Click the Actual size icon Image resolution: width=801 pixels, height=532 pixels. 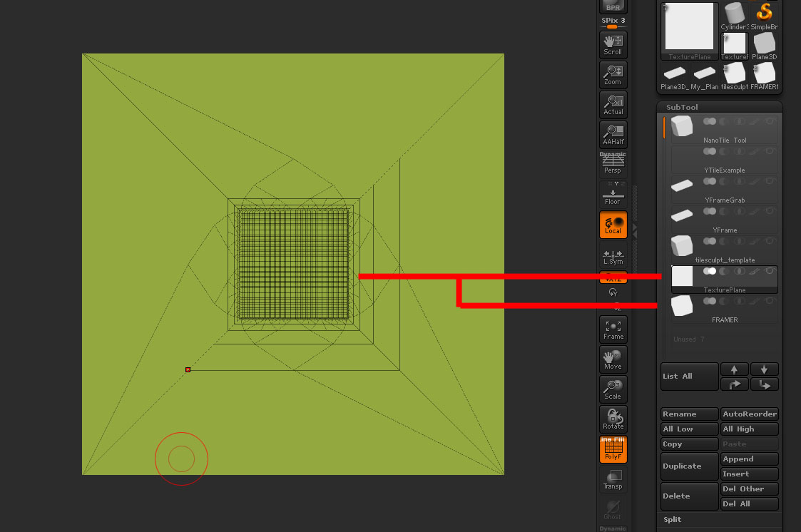(613, 104)
